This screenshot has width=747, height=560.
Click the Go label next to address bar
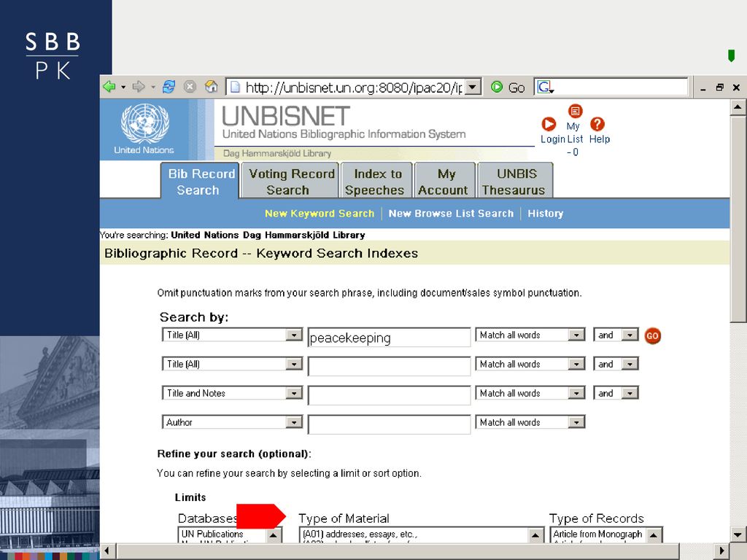click(516, 87)
